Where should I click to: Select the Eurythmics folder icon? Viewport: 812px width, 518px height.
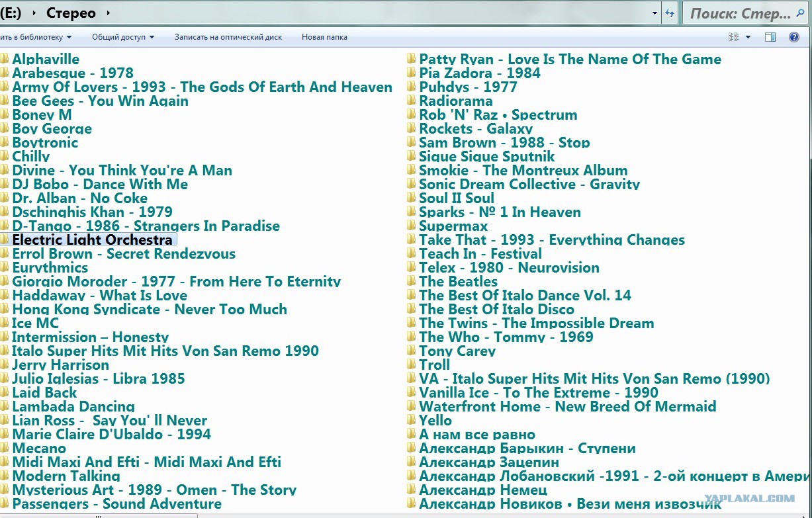click(x=4, y=267)
